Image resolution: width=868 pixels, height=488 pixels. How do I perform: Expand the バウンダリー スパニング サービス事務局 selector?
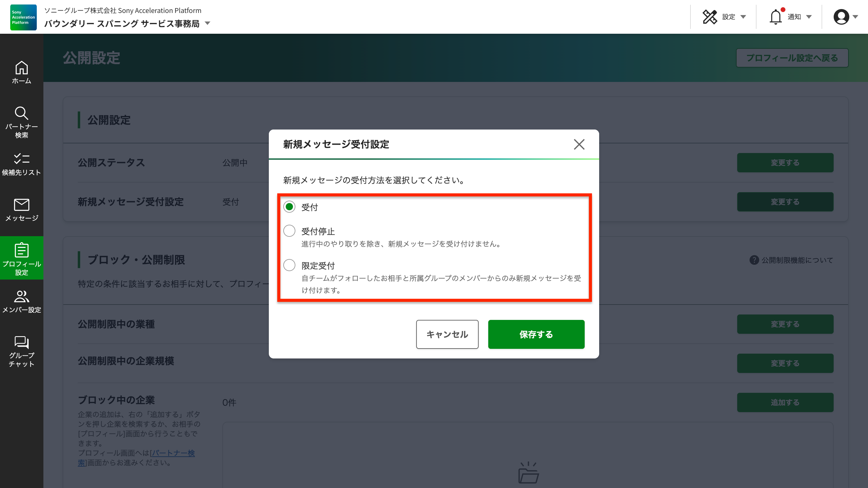(x=208, y=24)
